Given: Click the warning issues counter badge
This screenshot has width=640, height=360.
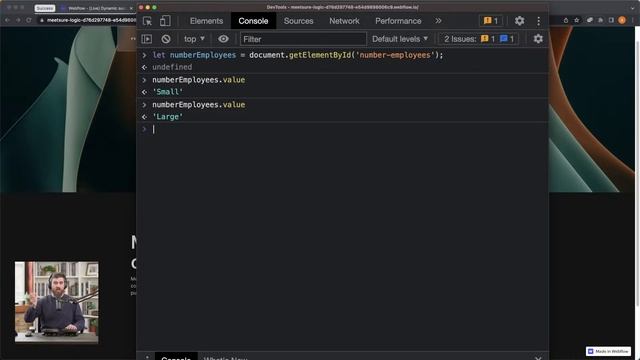Looking at the screenshot, I should [491, 21].
